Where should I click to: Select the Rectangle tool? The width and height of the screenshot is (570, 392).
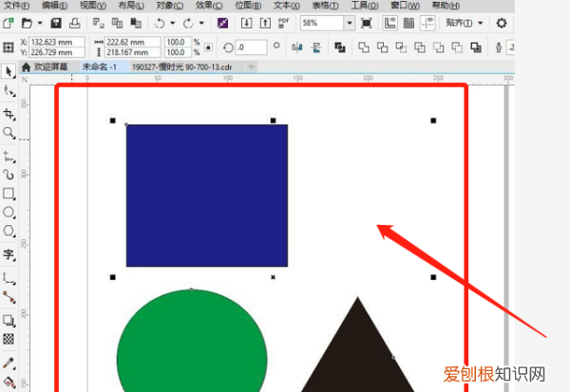click(x=9, y=193)
